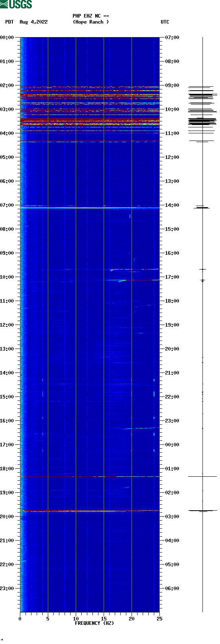
Task: Click the 5 Hz frequency axis tick label
Action: click(x=48, y=619)
